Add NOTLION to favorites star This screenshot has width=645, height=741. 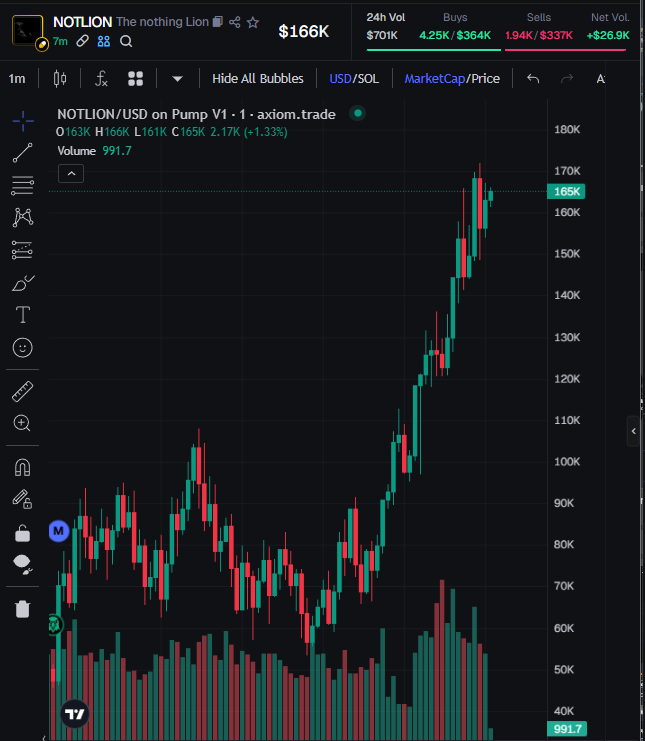(x=253, y=22)
